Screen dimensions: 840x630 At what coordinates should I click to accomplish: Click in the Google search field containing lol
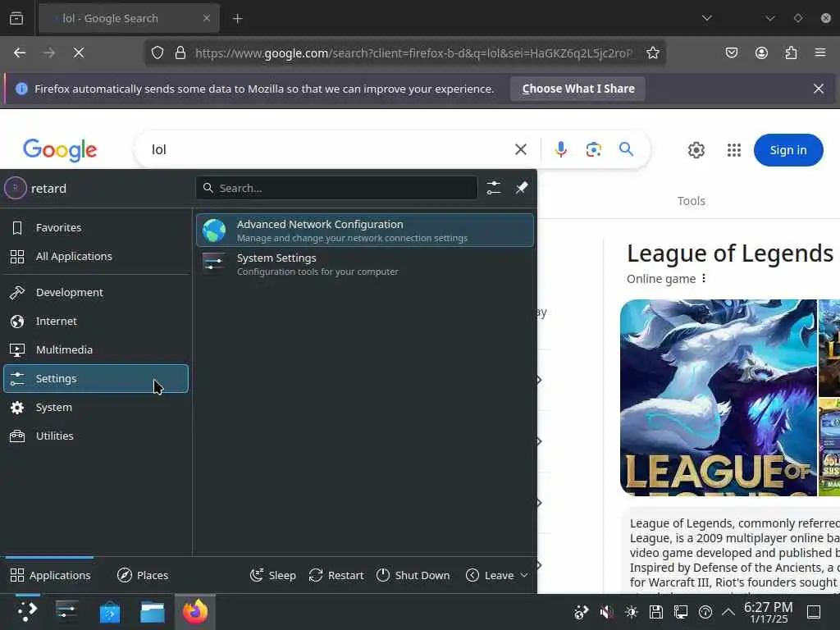click(326, 149)
